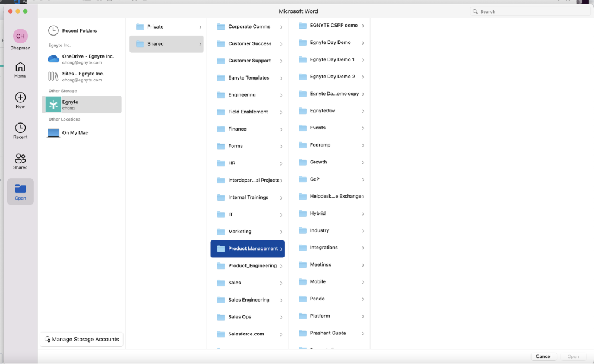Expand the EgnyteGov folder chevron
Screen dimensions: 594x364
pos(363,111)
